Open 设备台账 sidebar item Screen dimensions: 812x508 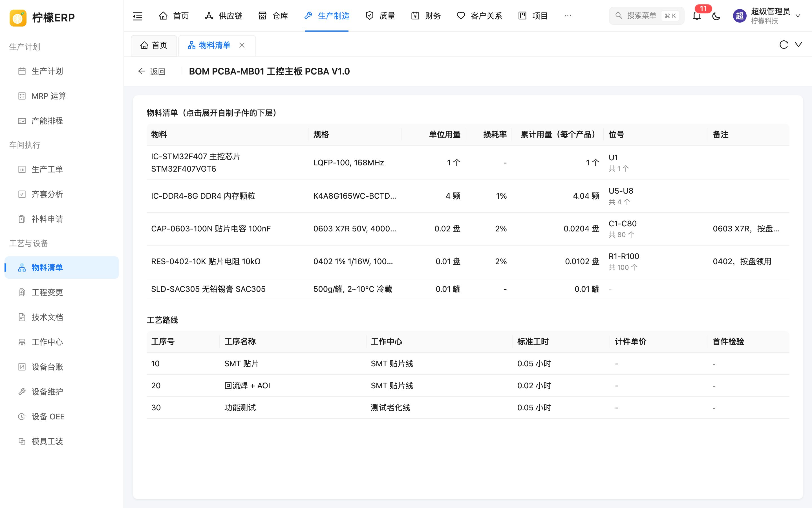click(62, 367)
